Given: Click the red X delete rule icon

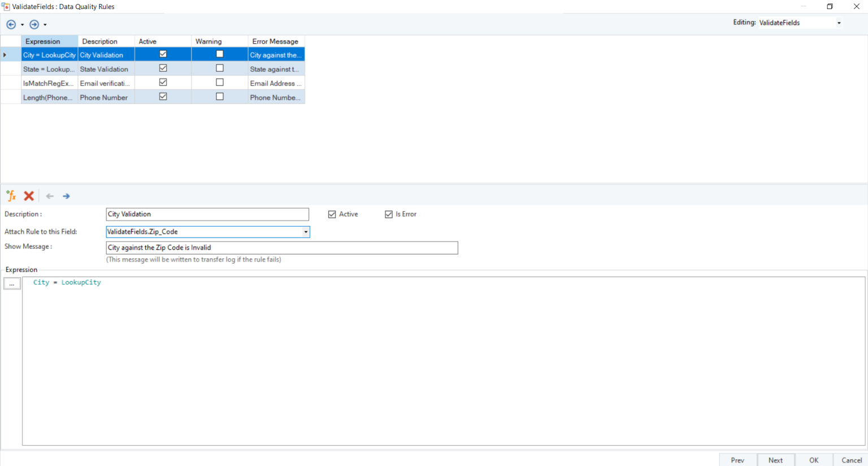Looking at the screenshot, I should click(x=28, y=196).
